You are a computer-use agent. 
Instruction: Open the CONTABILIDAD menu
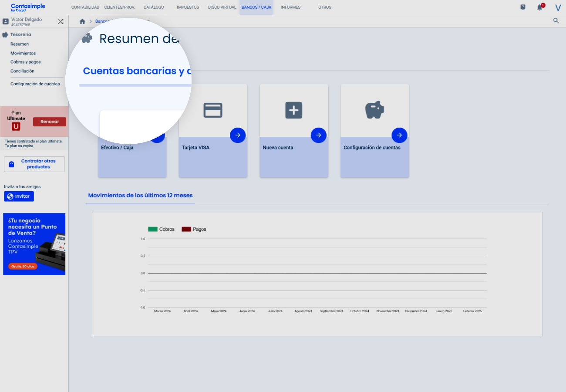click(85, 7)
